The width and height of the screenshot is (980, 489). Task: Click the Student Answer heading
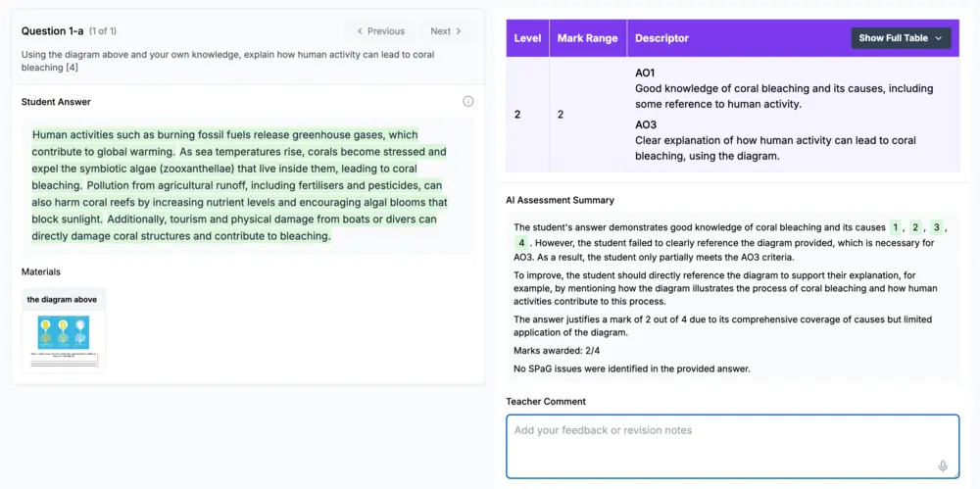pyautogui.click(x=56, y=101)
